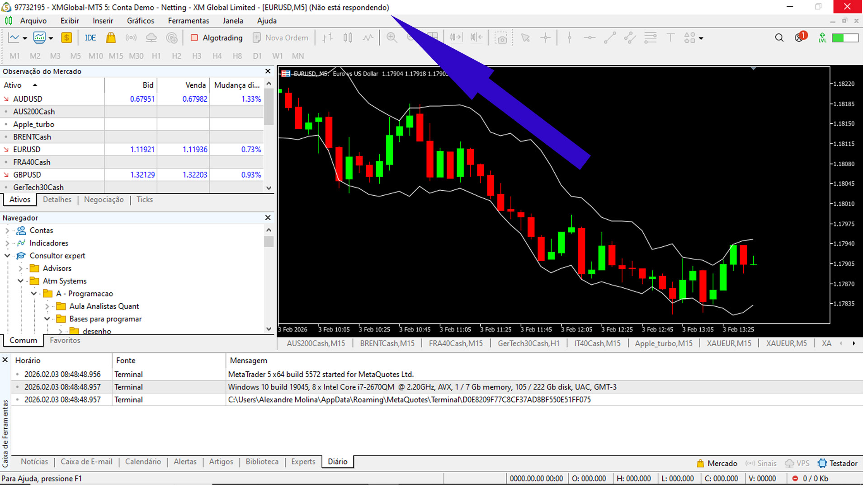868x488 pixels.
Task: Click the account notification icon with badge
Action: [800, 38]
